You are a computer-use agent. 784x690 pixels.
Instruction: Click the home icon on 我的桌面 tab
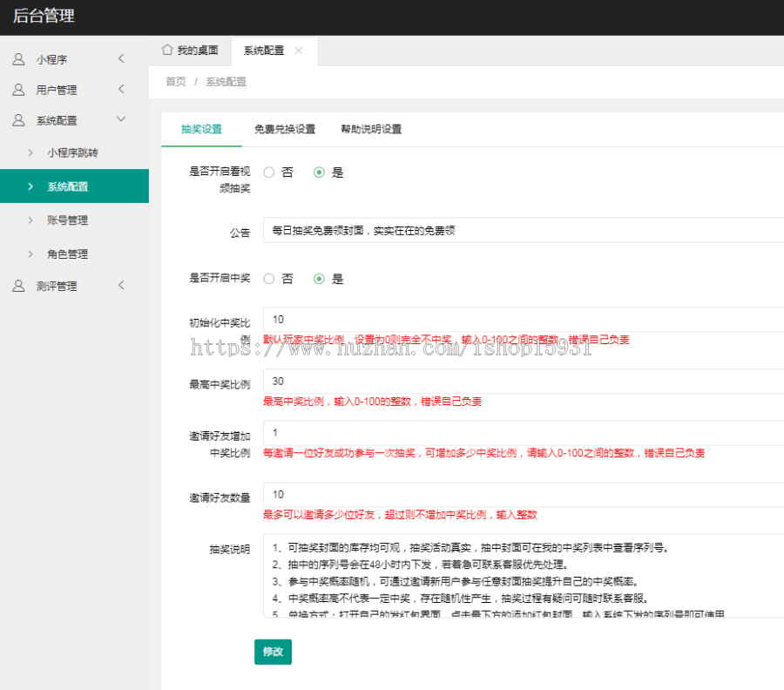coord(167,51)
